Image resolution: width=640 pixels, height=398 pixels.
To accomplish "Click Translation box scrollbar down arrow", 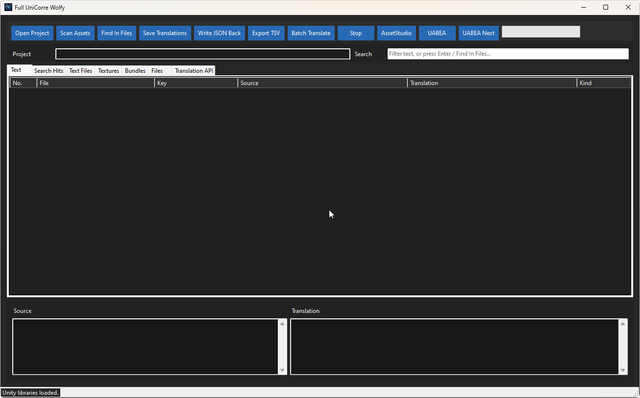I will pyautogui.click(x=623, y=370).
